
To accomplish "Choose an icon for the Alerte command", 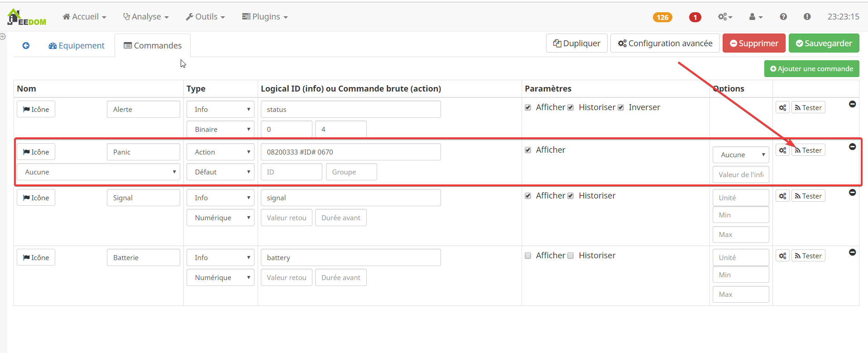I will point(36,109).
